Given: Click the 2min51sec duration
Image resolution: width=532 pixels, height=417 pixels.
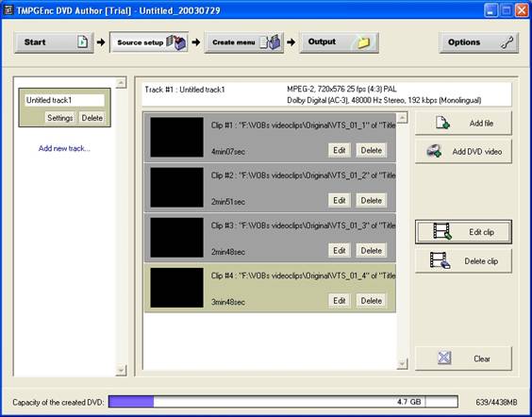Looking at the screenshot, I should (228, 202).
